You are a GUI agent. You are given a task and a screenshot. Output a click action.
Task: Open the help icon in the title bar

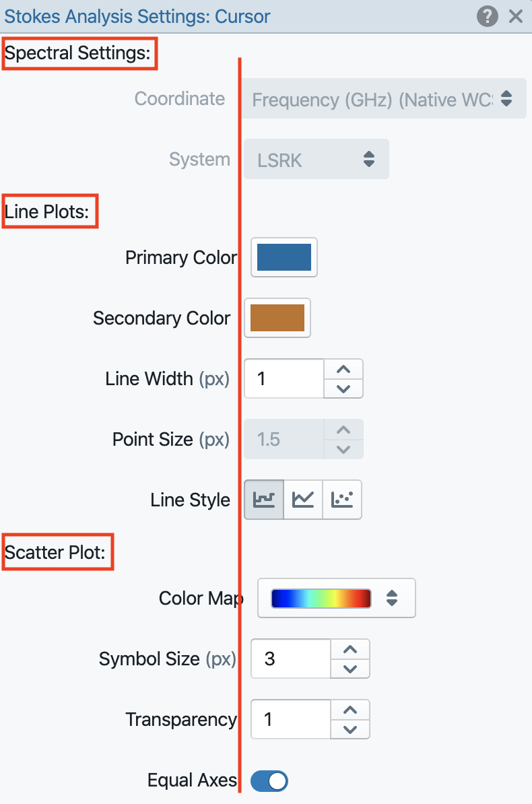[487, 16]
